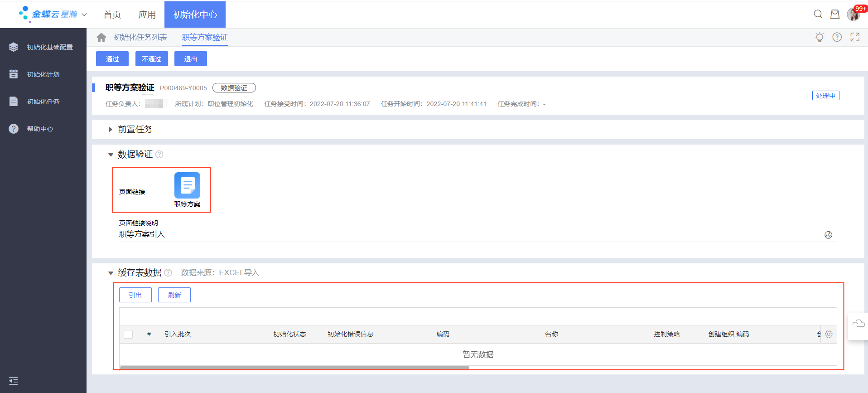Viewport: 868px width, 393px height.
Task: Collapse the 缓存表数据 section
Action: pyautogui.click(x=111, y=273)
